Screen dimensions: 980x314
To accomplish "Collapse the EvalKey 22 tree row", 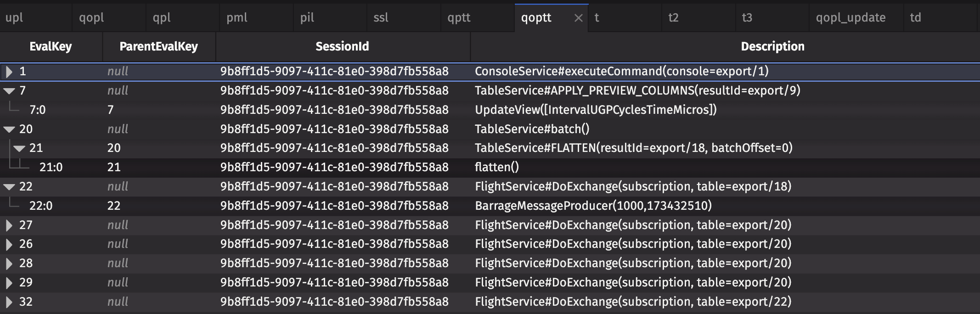I will tap(9, 187).
